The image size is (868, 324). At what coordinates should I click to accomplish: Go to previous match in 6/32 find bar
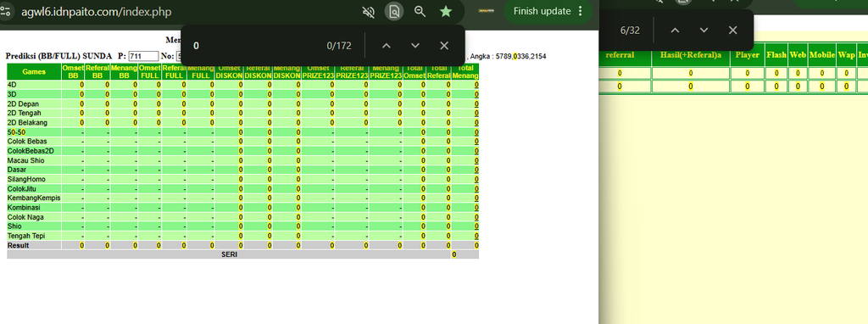pyautogui.click(x=675, y=31)
